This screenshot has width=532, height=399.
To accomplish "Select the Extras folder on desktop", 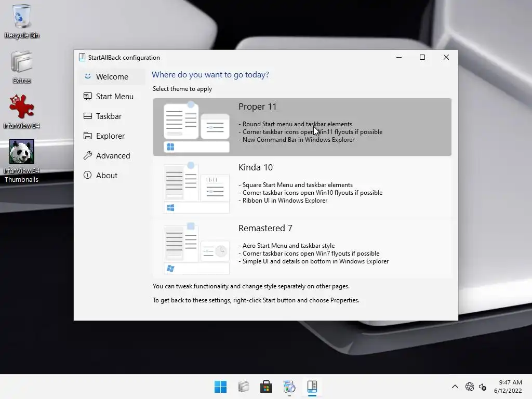I will pos(22,67).
